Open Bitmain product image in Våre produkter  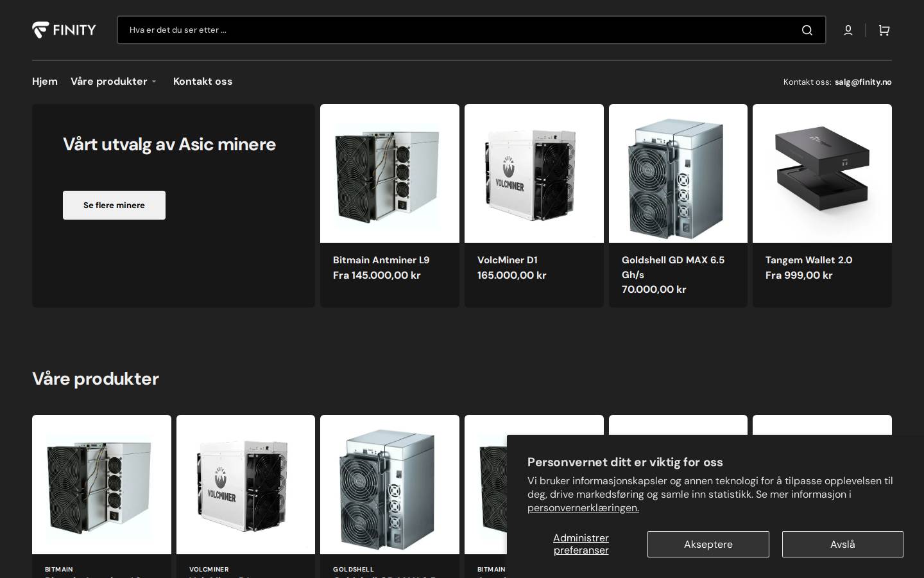pos(101,484)
